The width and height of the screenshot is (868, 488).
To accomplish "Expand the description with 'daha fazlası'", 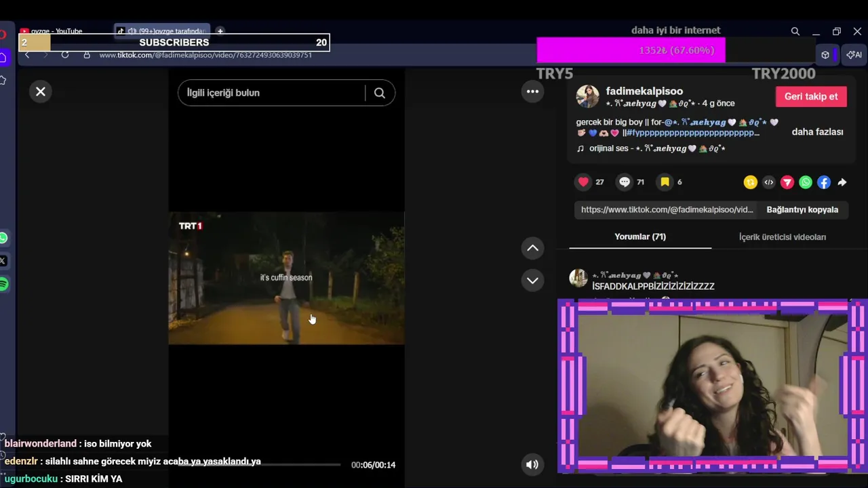I will click(x=817, y=131).
